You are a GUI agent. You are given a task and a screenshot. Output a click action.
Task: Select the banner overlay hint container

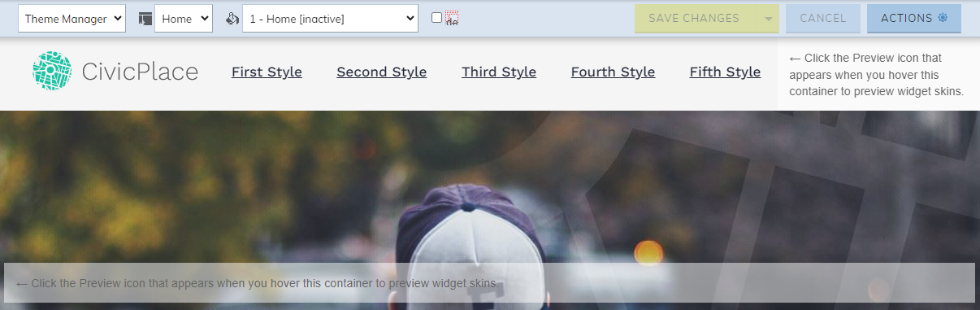[x=489, y=283]
